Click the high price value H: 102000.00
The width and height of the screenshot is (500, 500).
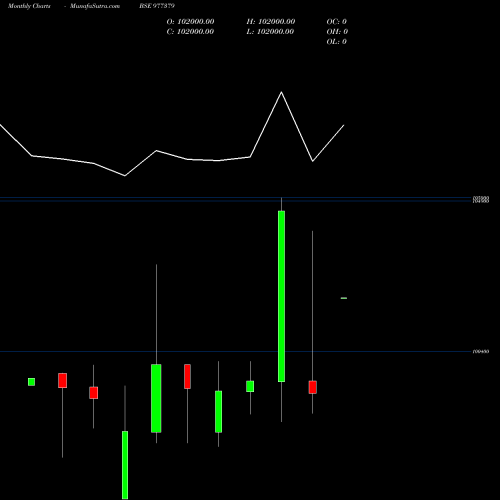[271, 22]
